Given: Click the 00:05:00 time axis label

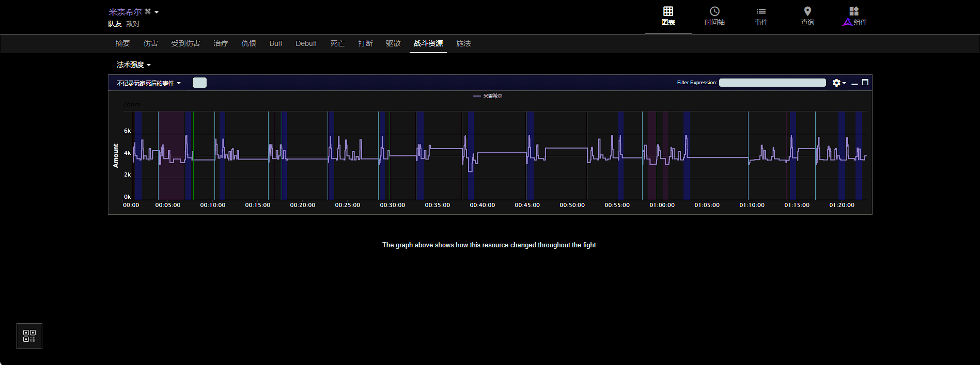Looking at the screenshot, I should [x=168, y=205].
